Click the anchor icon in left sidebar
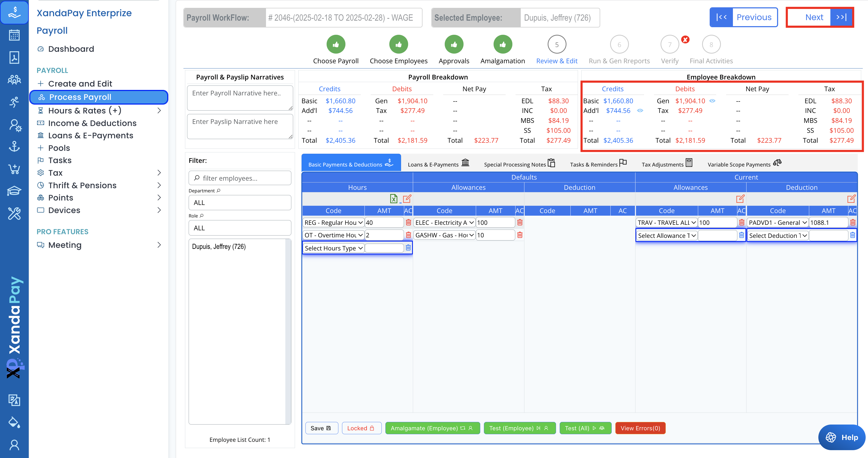Screen dimensions: 868x458 click(14, 147)
